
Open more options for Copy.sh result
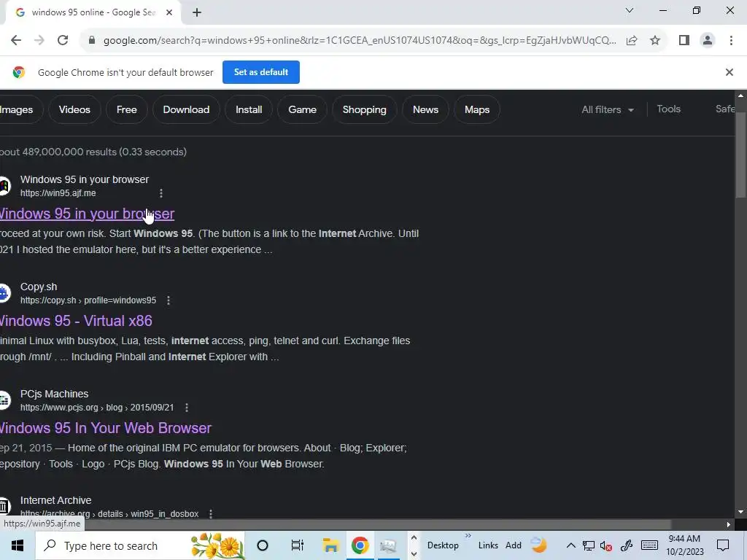point(169,300)
